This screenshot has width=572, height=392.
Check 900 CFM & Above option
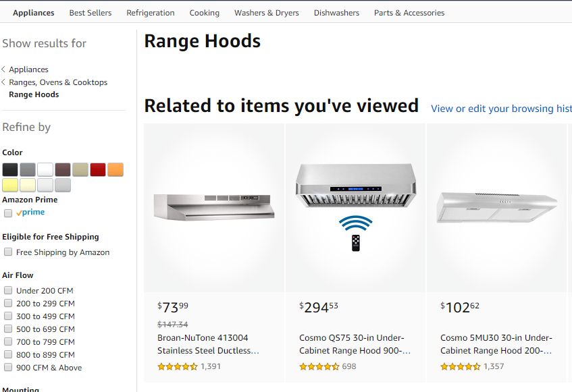coord(7,367)
